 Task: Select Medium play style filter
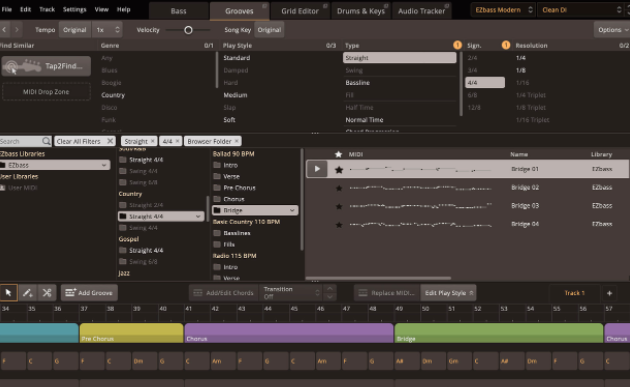pyautogui.click(x=235, y=95)
